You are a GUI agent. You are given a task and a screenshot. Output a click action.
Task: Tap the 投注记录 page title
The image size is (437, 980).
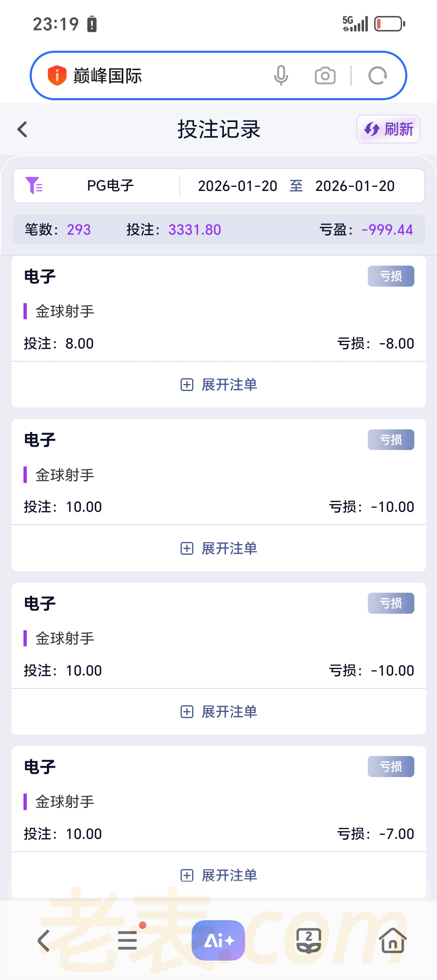click(219, 129)
